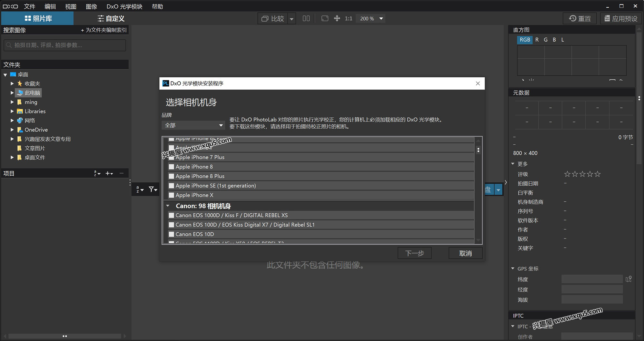The width and height of the screenshot is (644, 341).
Task: Expand the OneDrive folder
Action: point(12,130)
